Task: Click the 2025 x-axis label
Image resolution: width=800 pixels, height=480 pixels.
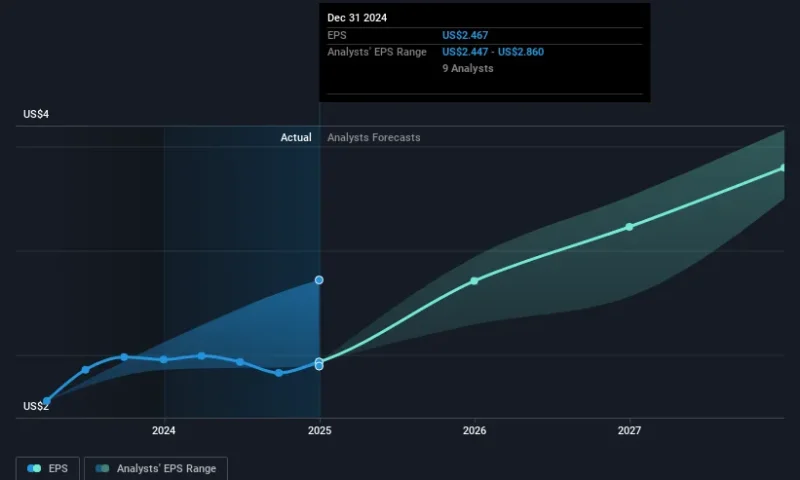Action: point(319,431)
